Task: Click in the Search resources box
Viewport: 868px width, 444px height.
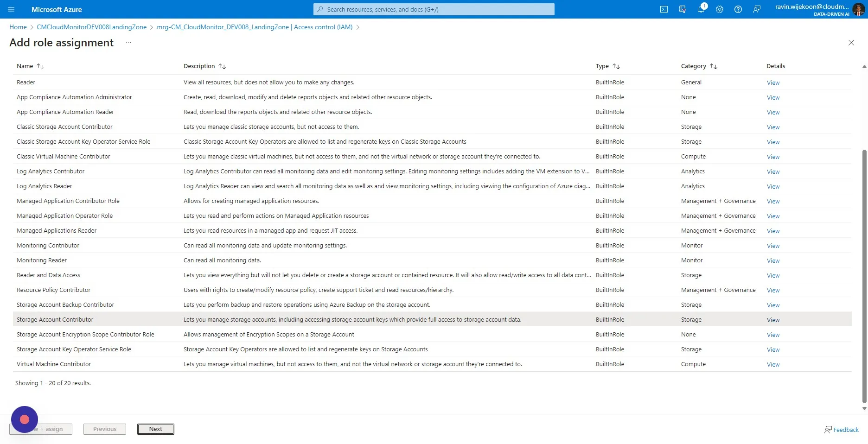Action: coord(434,9)
